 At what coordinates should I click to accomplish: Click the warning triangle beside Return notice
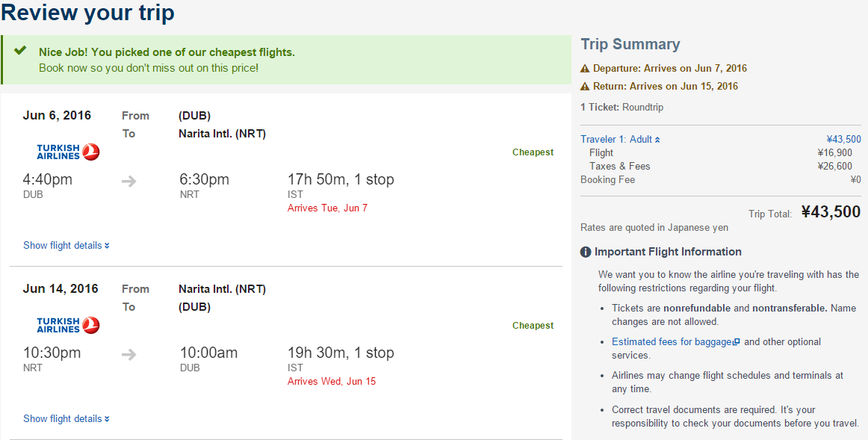585,87
